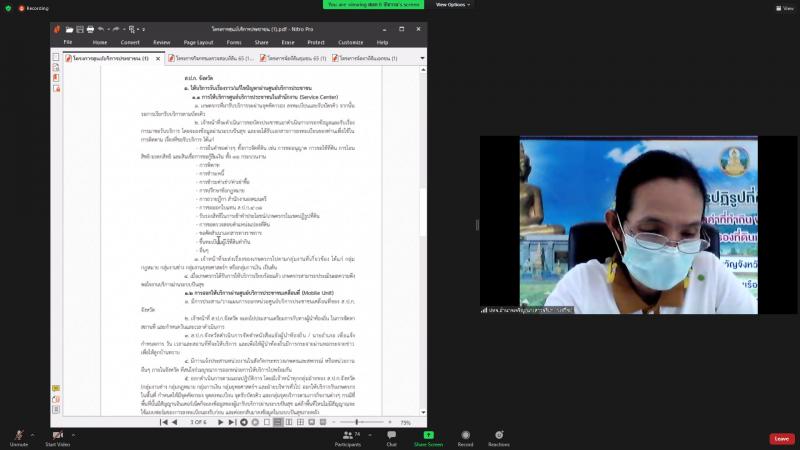
Task: Switch to the Convert ribbon tab
Action: (130, 42)
